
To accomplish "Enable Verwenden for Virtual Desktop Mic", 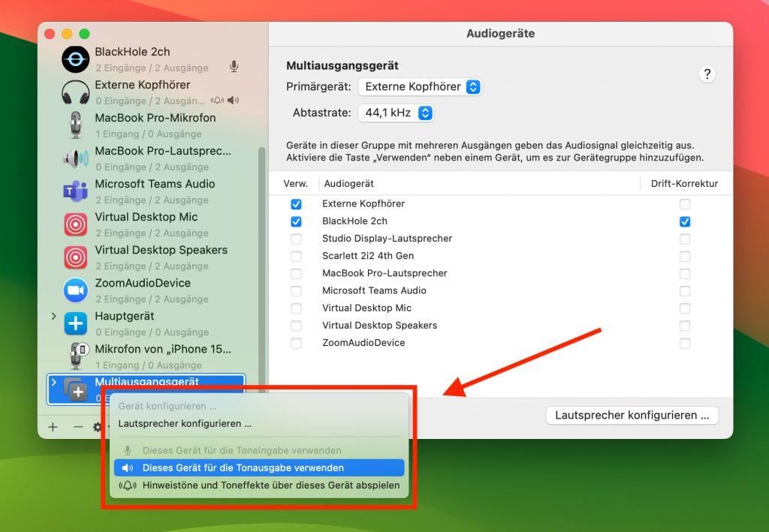I will [296, 308].
